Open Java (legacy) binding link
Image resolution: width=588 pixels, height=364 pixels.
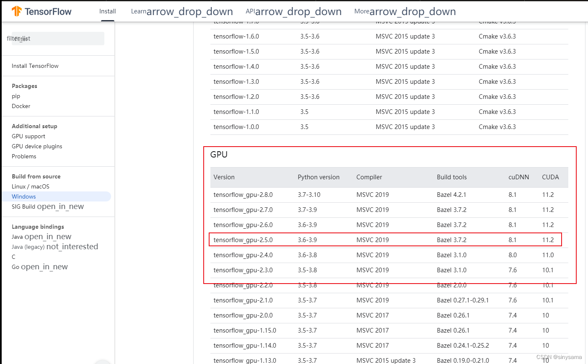tap(55, 247)
